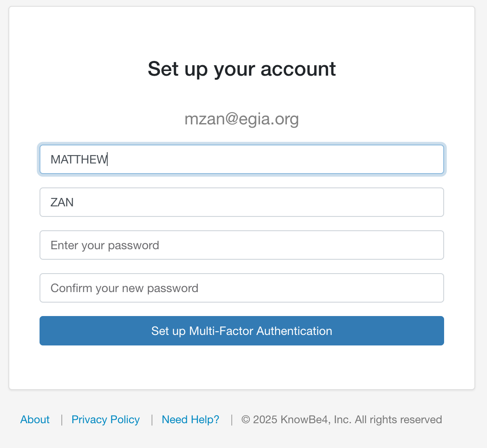Select the account email address shown
Screen dimensions: 487x448
[x=241, y=119]
